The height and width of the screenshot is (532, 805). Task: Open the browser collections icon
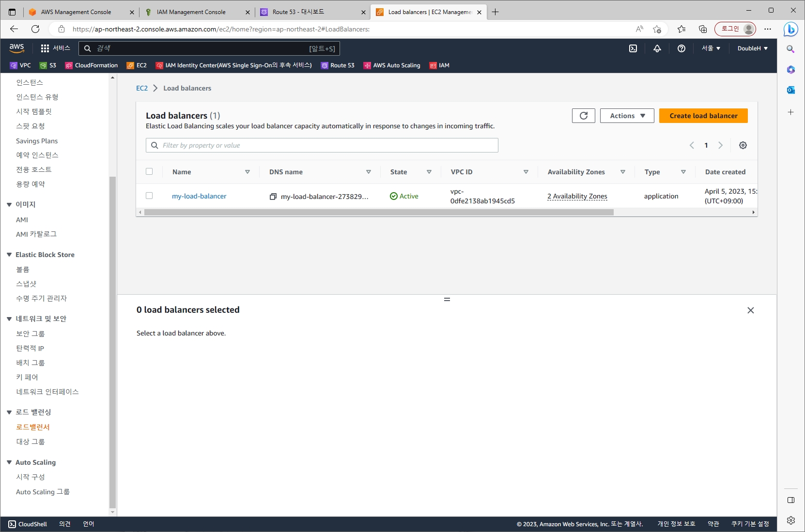(x=703, y=29)
